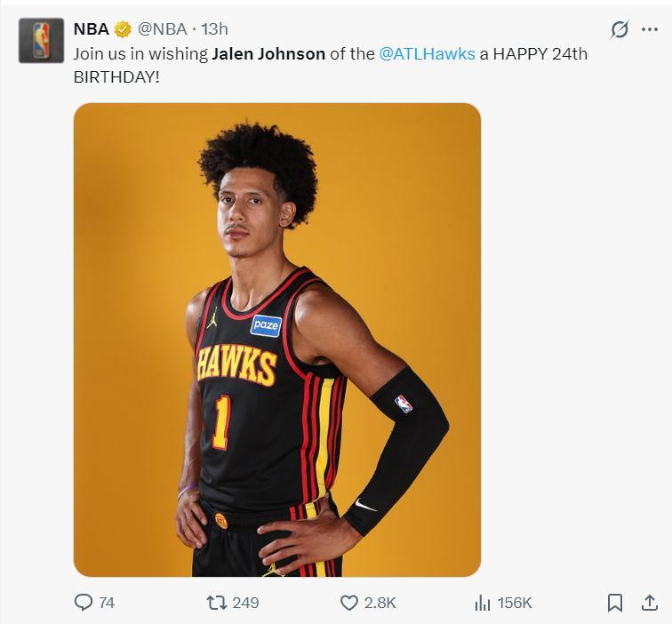The width and height of the screenshot is (672, 624).
Task: Click the reply speech bubble icon
Action: point(84,603)
